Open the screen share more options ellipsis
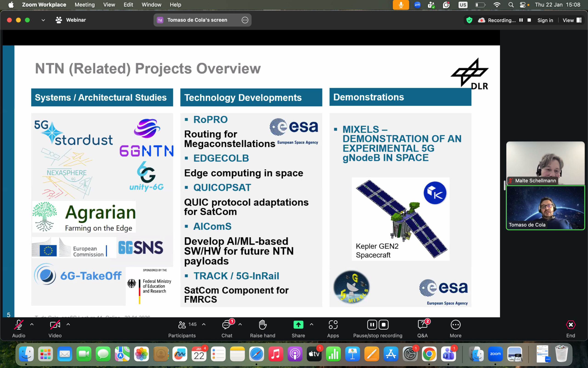 245,20
